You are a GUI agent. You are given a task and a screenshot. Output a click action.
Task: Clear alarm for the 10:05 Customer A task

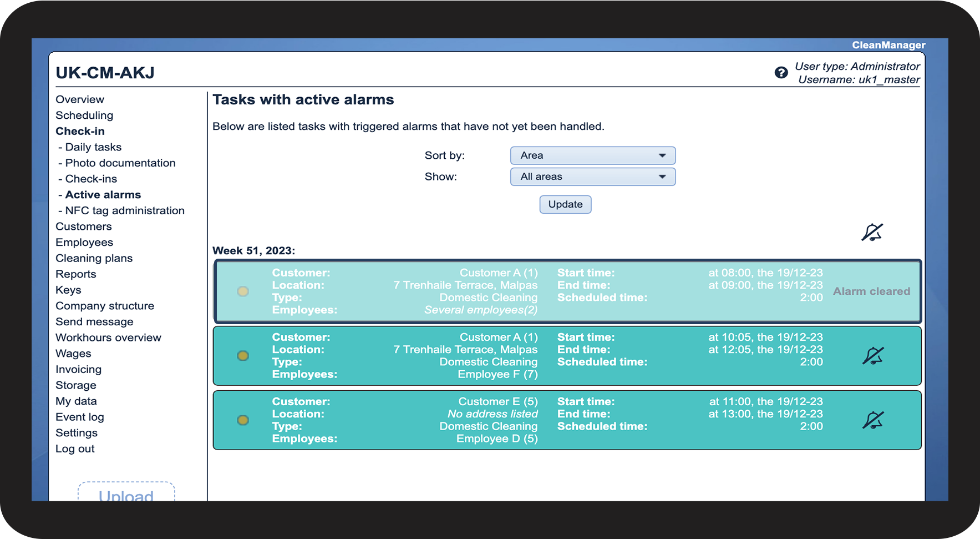[873, 356]
